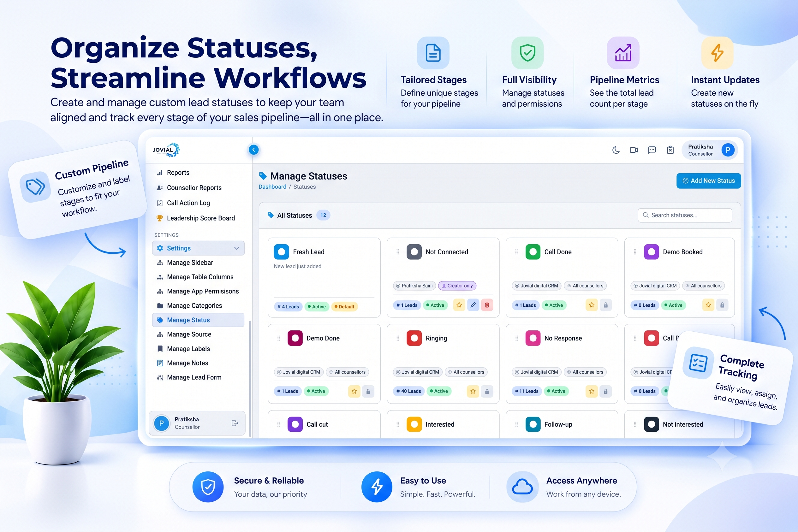Star the Call Done status
This screenshot has height=532, width=798.
pyautogui.click(x=592, y=305)
